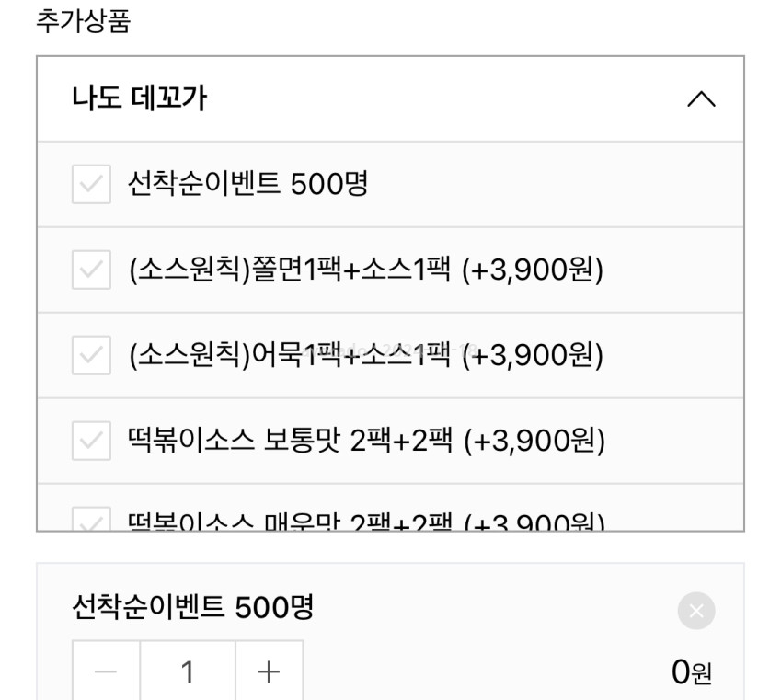Viewport: 781px width, 700px height.
Task: Increase quantity with the plus button
Action: tap(269, 672)
